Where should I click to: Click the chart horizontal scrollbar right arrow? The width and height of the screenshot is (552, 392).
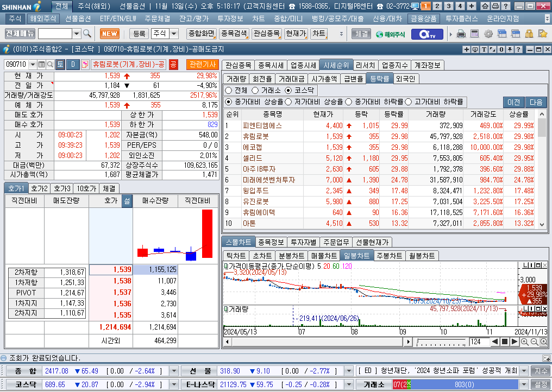[x=408, y=342]
